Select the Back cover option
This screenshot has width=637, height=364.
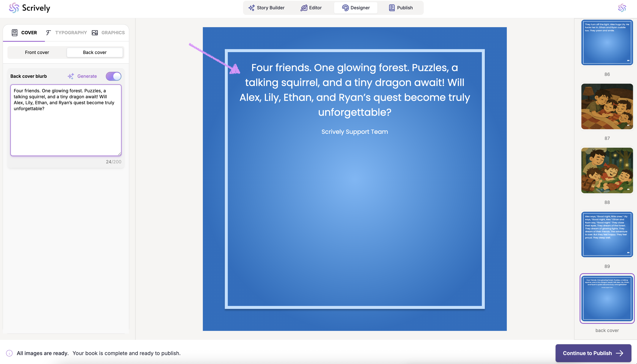coord(95,52)
